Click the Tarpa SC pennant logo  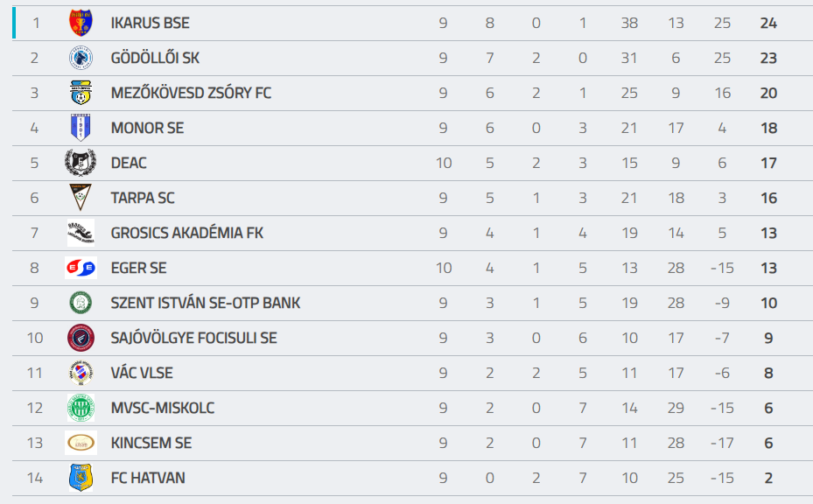tap(81, 198)
